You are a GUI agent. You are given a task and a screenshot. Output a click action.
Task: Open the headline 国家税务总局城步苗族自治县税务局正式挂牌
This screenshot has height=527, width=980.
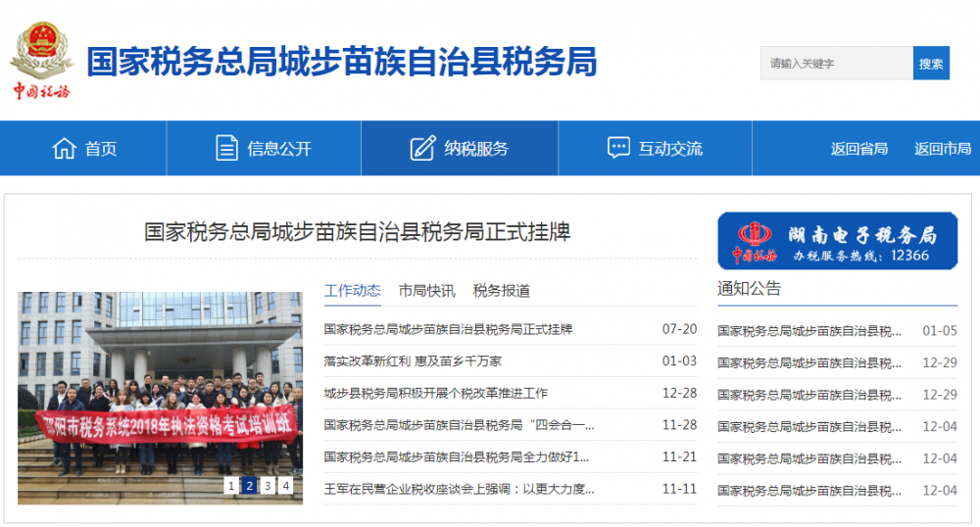coord(357,232)
